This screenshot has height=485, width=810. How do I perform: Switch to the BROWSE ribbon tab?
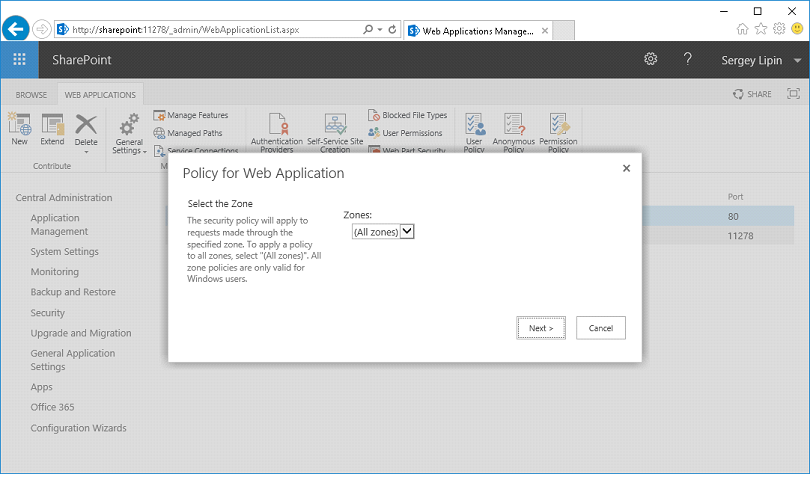pos(31,95)
